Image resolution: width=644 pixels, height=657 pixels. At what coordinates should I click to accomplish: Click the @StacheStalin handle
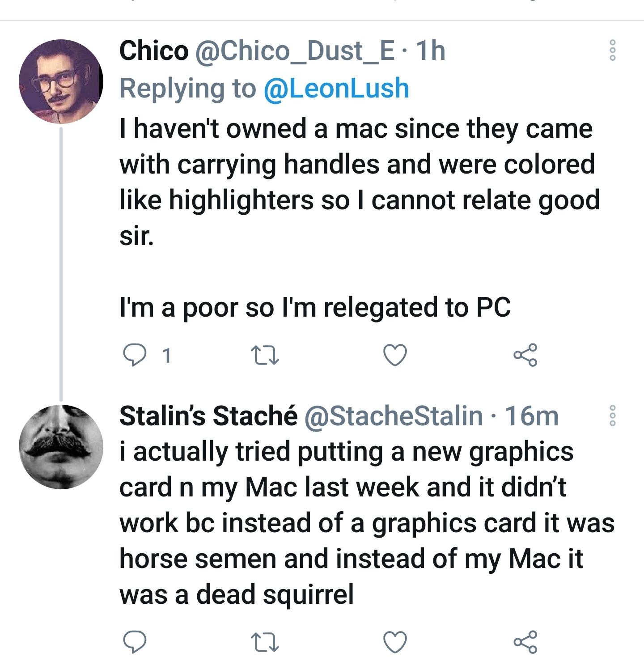[x=394, y=416]
